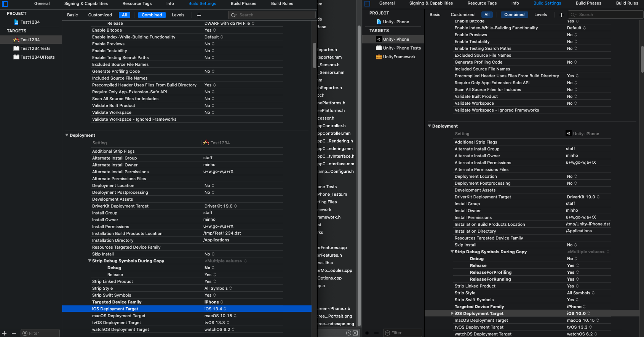The width and height of the screenshot is (644, 337).
Task: Remove target with minus at left window bottom
Action: click(x=14, y=333)
